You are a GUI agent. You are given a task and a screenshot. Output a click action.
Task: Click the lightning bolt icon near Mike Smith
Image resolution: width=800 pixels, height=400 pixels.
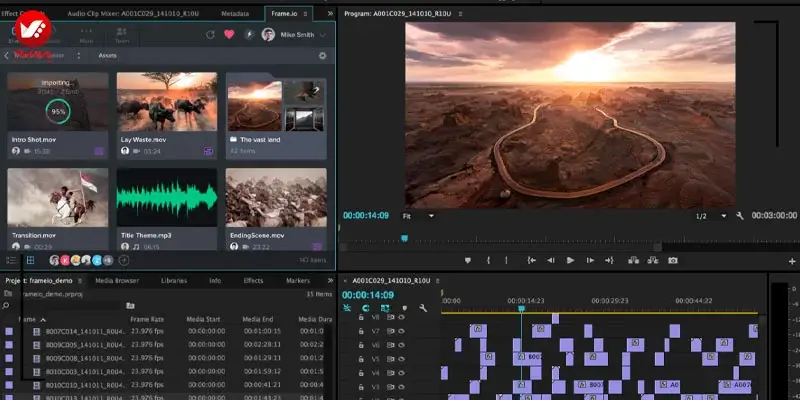click(249, 35)
